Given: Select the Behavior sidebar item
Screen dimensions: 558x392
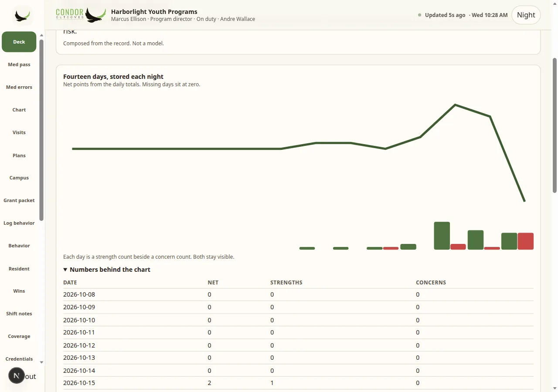Looking at the screenshot, I should pos(19,246).
